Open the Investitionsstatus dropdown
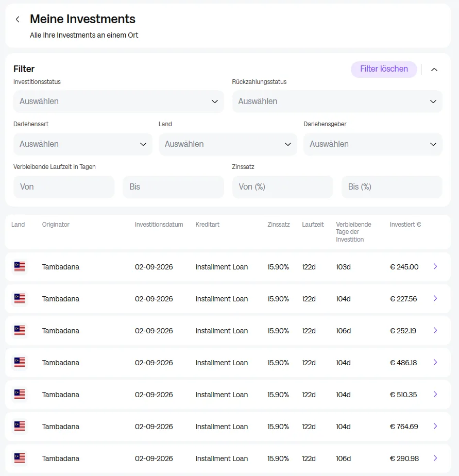The width and height of the screenshot is (459, 476). coord(118,101)
